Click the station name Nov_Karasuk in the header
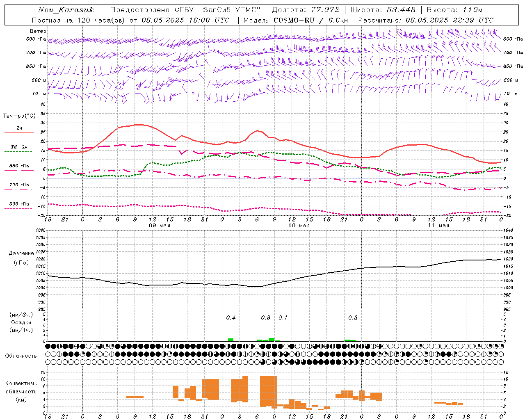This screenshot has height=420, width=525. pyautogui.click(x=66, y=10)
